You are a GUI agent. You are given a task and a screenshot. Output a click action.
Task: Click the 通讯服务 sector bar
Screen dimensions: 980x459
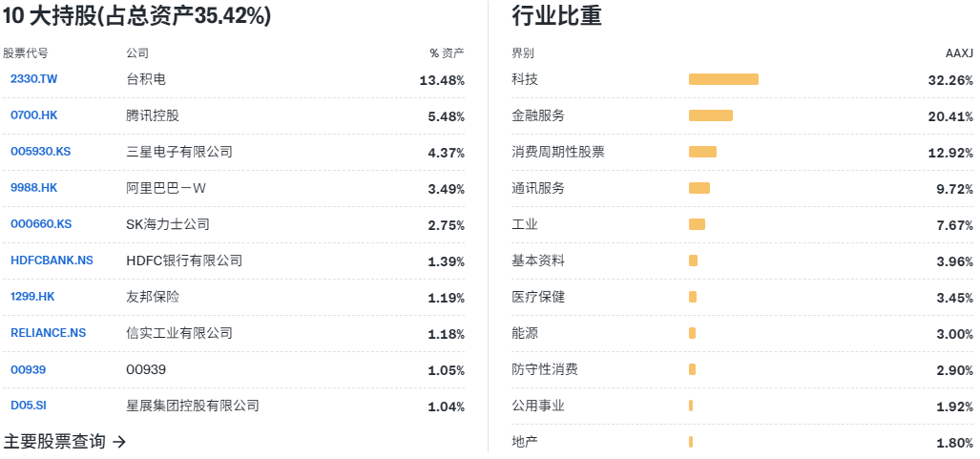coord(699,188)
